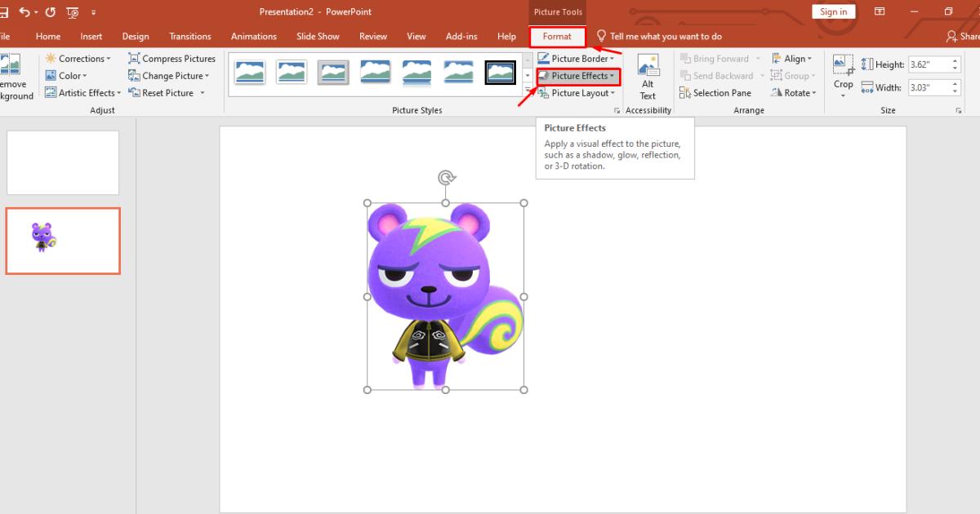Increase the picture Height value
Viewport: 980px width, 514px height.
(955, 59)
